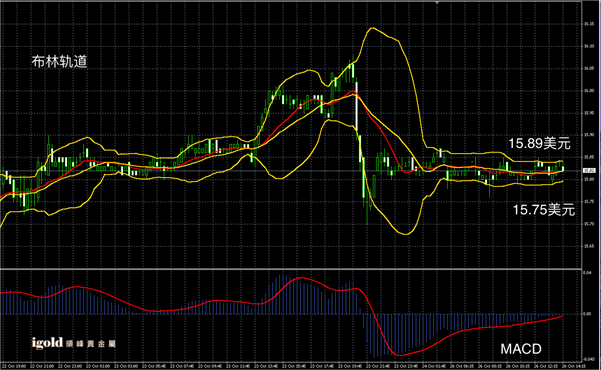Click the 16.00 price axis label
The width and height of the screenshot is (601, 370).
[x=589, y=90]
